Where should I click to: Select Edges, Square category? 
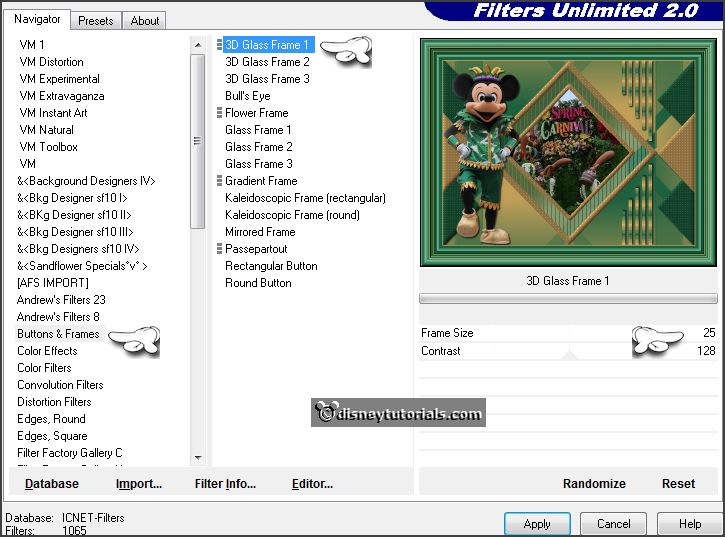[x=52, y=436]
